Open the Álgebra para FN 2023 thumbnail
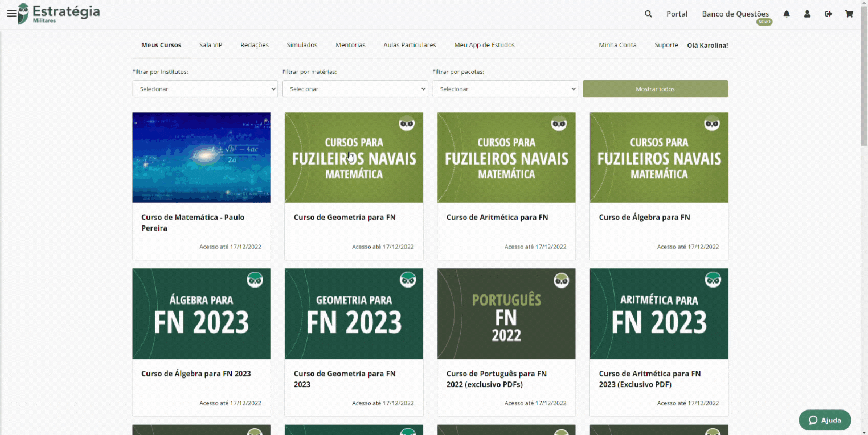Viewport: 868px width, 435px height. click(x=202, y=314)
